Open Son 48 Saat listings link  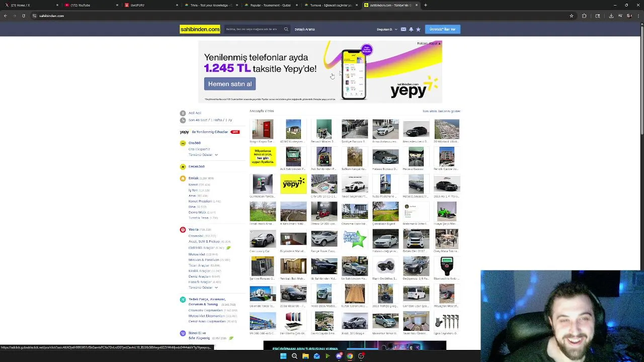click(x=198, y=120)
